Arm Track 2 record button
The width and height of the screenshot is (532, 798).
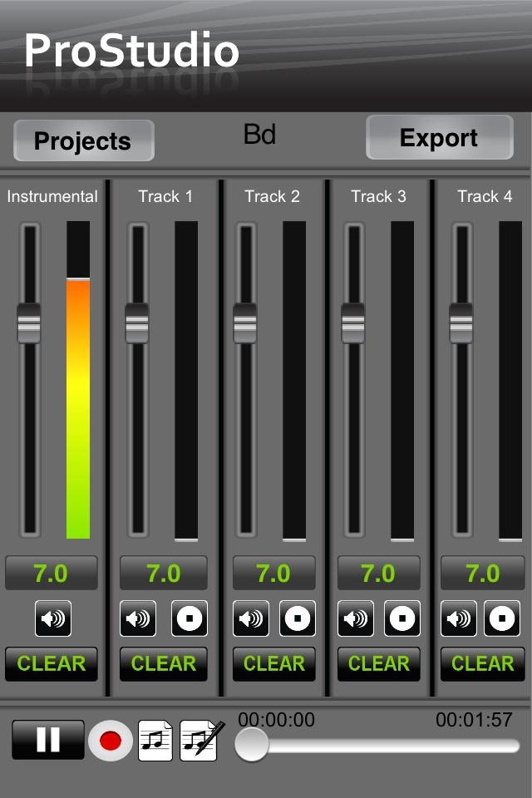[x=298, y=618]
